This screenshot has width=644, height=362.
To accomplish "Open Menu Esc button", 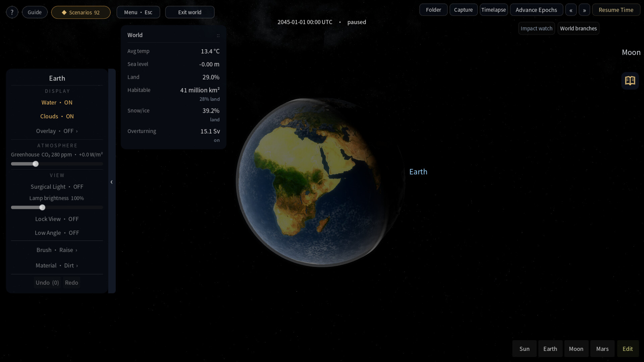I will pyautogui.click(x=138, y=12).
